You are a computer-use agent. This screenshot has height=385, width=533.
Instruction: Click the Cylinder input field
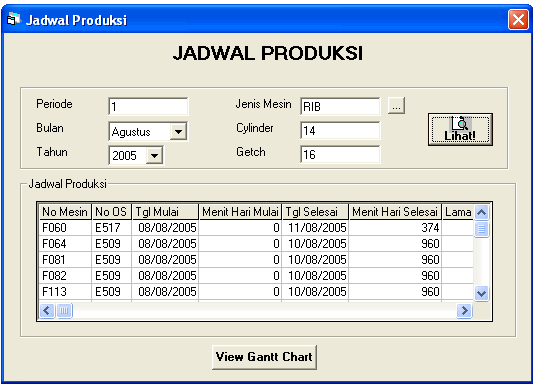[x=340, y=130]
